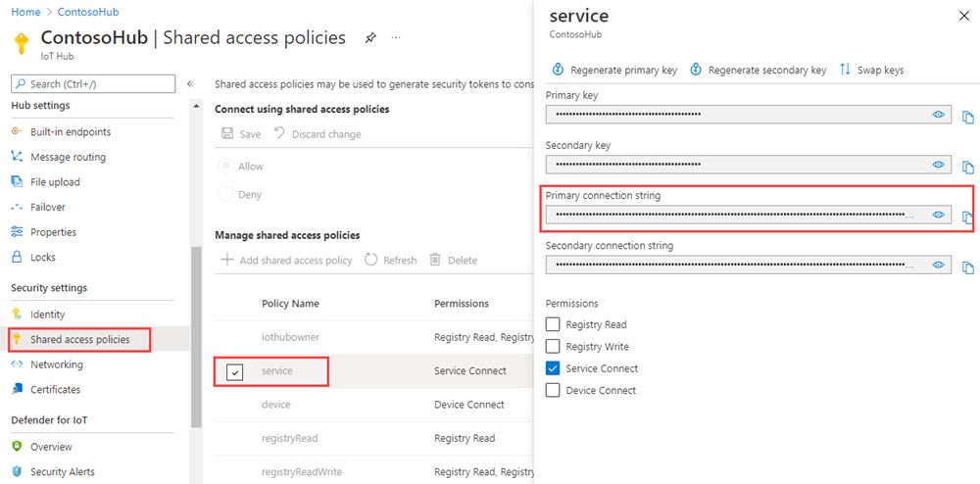Go to Networking settings
980x484 pixels.
coord(56,364)
